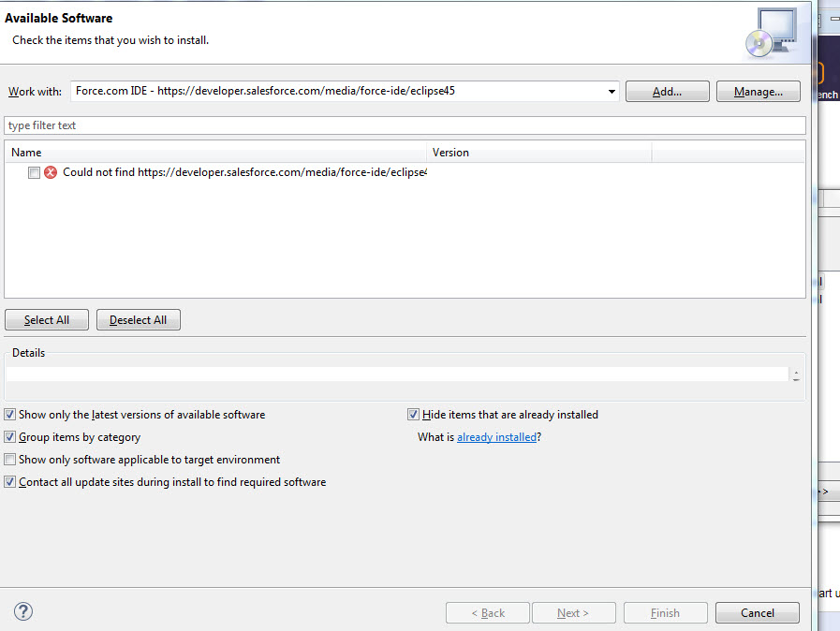
Task: Open the Manage... sites button
Action: point(758,92)
